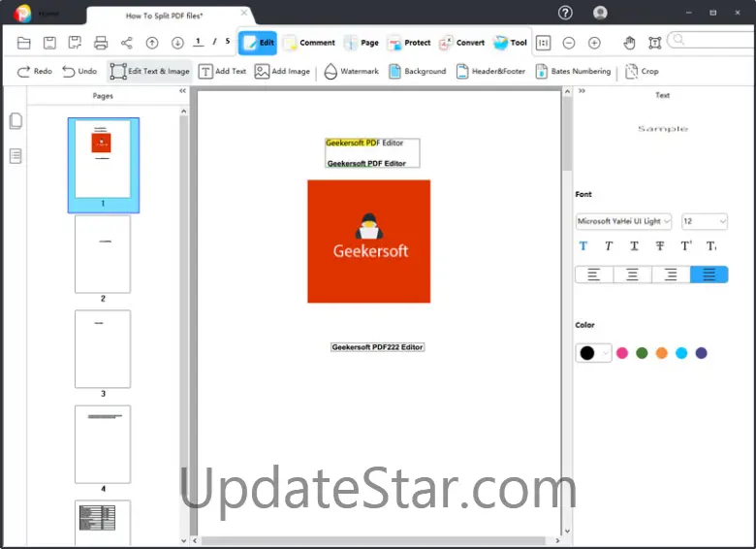This screenshot has width=756, height=549.
Task: Show bookmarks outline sidebar icon
Action: point(16,156)
